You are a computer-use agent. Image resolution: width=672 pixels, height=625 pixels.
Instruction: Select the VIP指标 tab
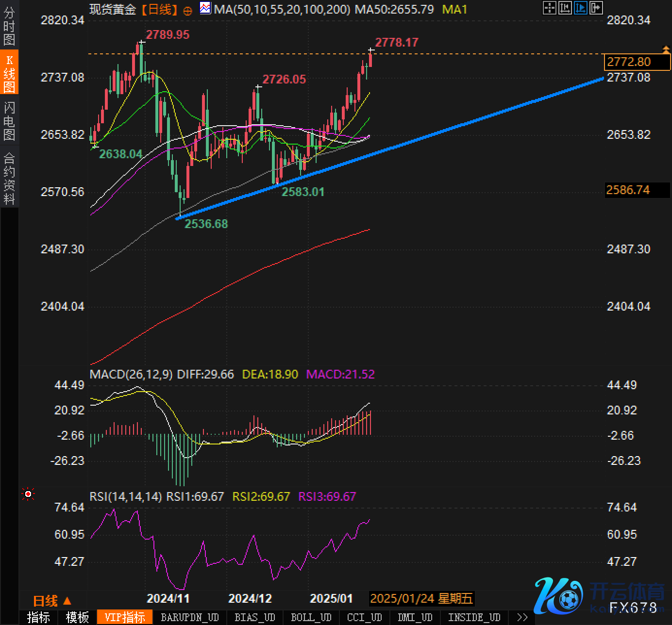(125, 617)
